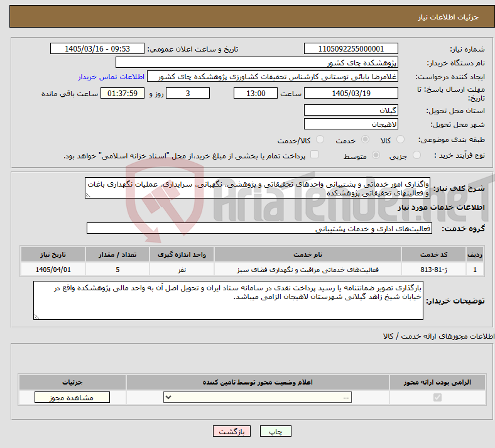Toggle the اسناد خزانه اسلامی payment checkbox
The width and height of the screenshot is (495, 448).
click(x=315, y=155)
